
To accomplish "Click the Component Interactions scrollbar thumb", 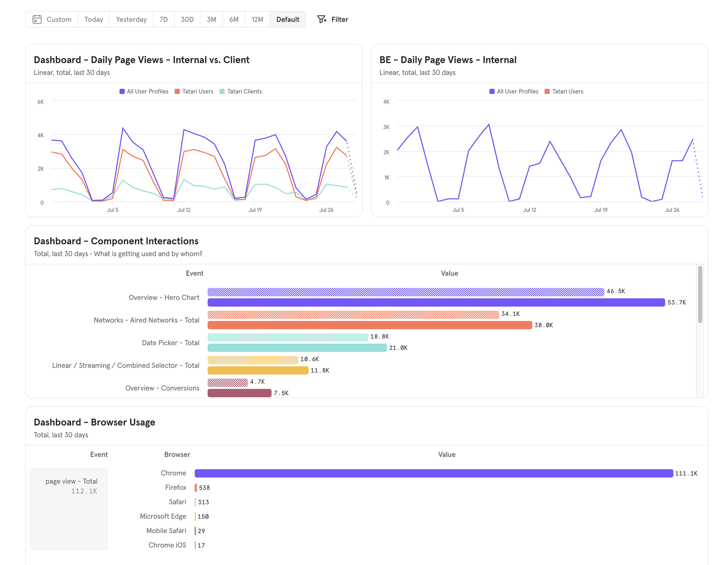I will point(700,295).
